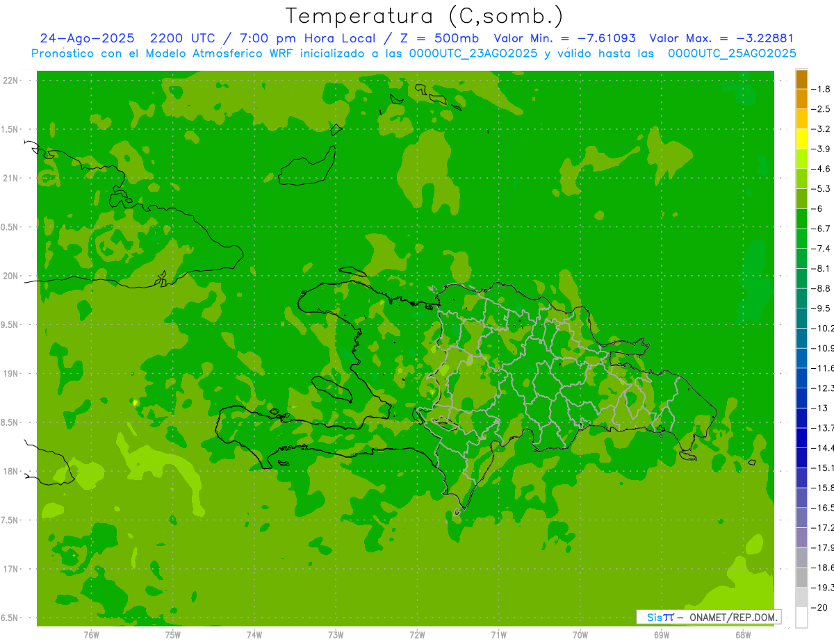Image resolution: width=834 pixels, height=644 pixels.
Task: Click '0000UTC_25AGO2025' valid-until time
Action: click(x=732, y=53)
